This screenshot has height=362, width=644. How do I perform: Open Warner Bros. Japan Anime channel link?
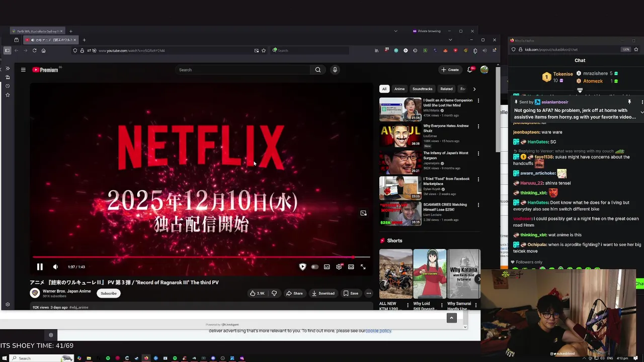(x=67, y=291)
